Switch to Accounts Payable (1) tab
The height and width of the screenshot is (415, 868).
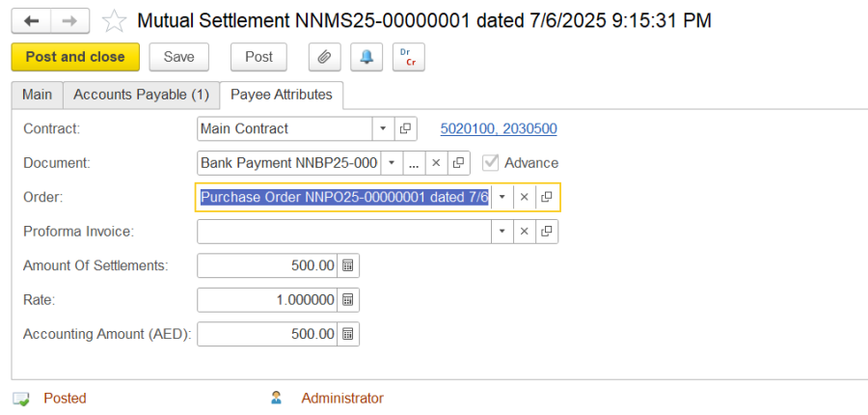tap(141, 95)
